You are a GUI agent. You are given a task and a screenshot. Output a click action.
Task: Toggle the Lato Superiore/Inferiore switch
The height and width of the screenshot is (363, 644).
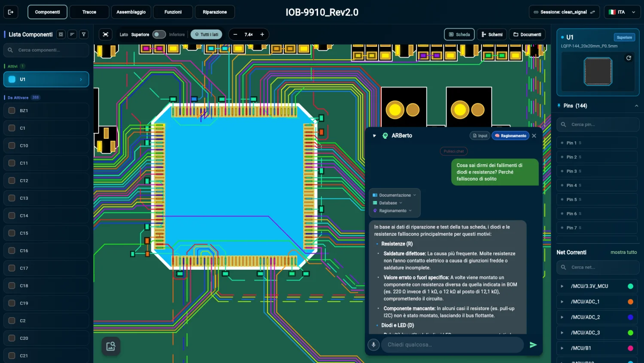(x=159, y=34)
